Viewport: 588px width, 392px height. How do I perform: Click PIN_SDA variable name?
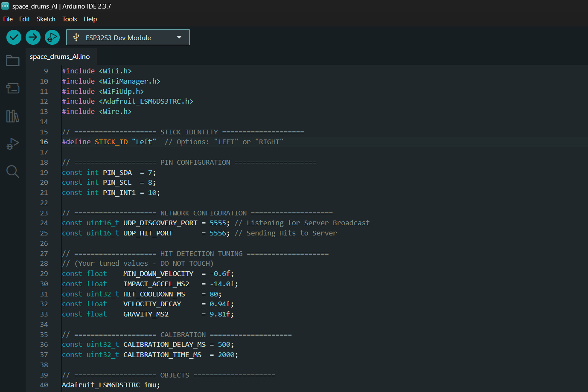[x=117, y=173]
